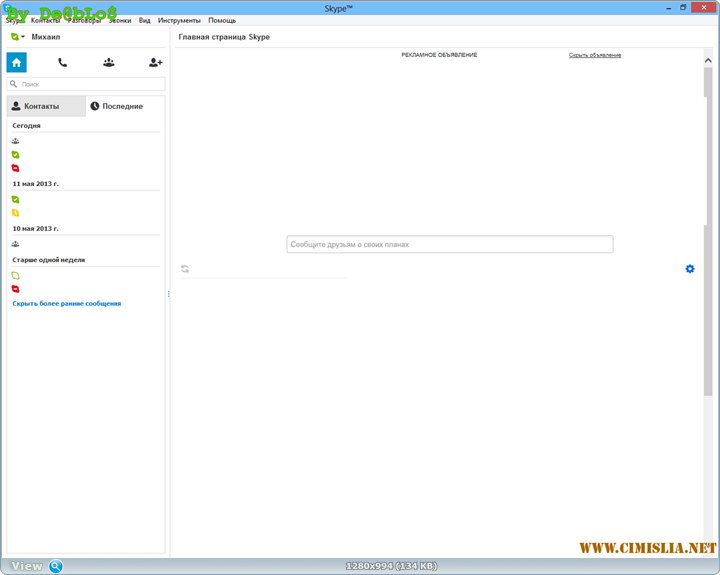720x575 pixels.
Task: Click the Skype Home icon button
Action: pyautogui.click(x=16, y=62)
